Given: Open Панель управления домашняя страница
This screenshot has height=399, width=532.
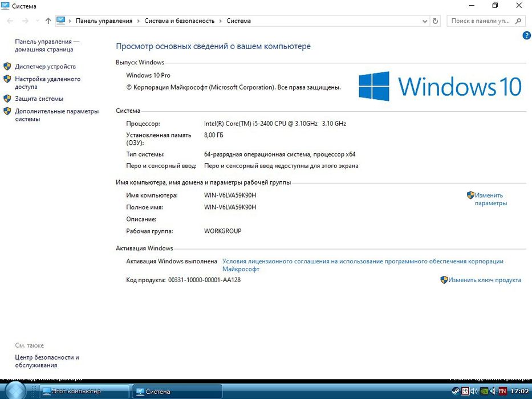Looking at the screenshot, I should click(x=47, y=46).
